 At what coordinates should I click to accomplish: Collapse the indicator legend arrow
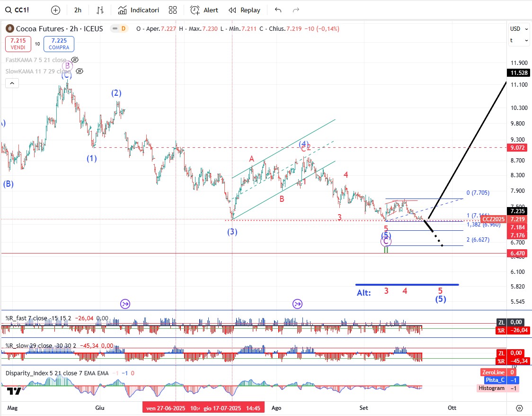click(12, 83)
